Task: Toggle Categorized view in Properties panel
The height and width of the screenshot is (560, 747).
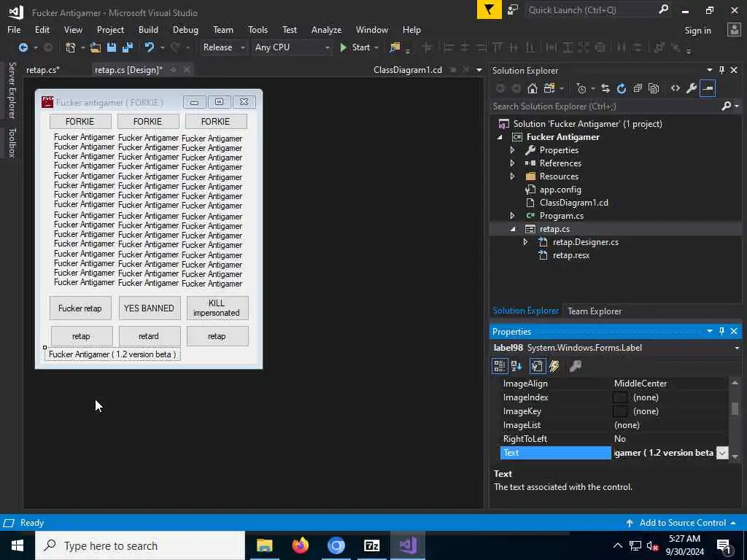Action: point(499,366)
